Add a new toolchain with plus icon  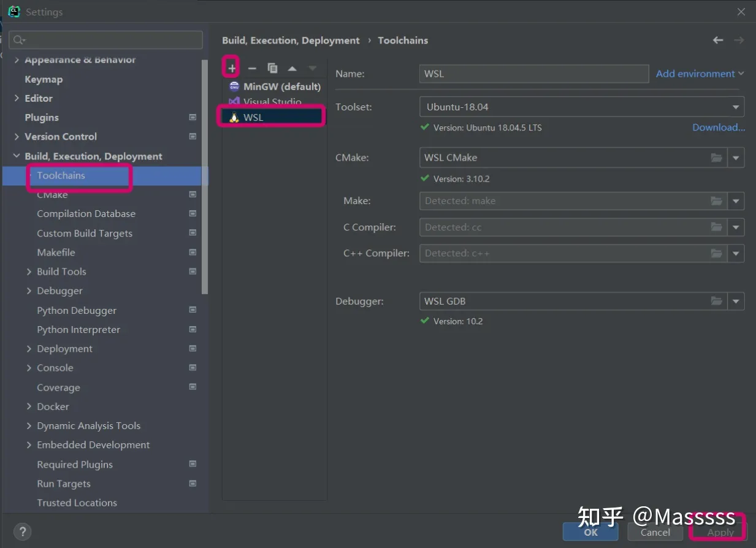pyautogui.click(x=232, y=68)
